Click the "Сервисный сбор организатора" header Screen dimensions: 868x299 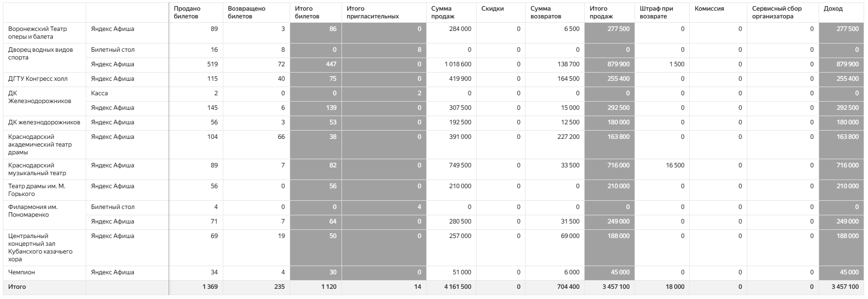(776, 12)
